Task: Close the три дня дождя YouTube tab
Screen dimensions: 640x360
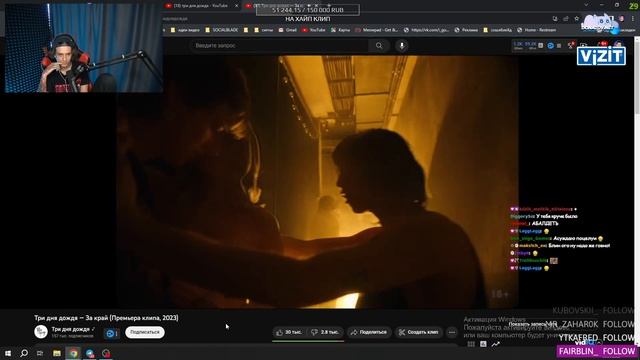Action: point(237,6)
